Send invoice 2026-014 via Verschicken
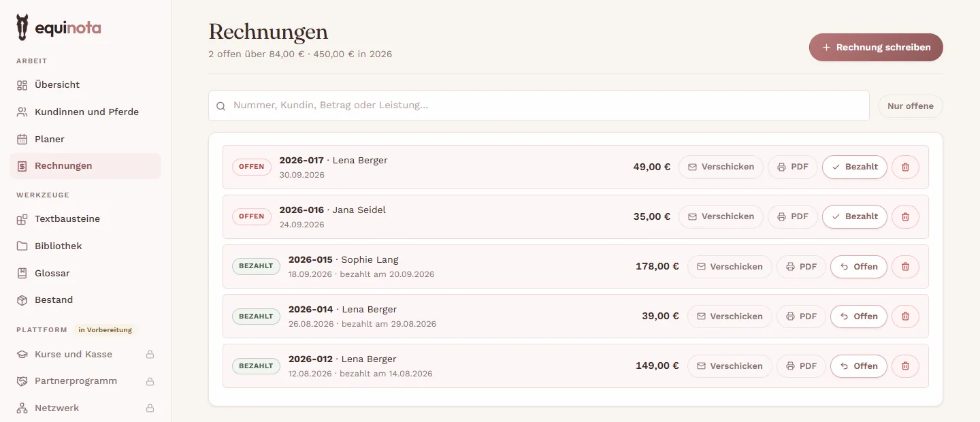980x422 pixels. 730,316
